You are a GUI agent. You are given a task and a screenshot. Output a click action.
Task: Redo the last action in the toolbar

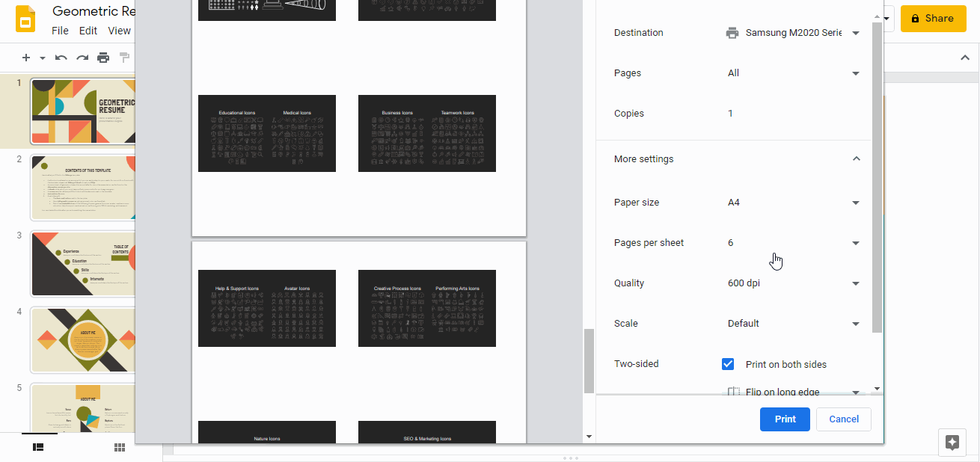point(82,58)
